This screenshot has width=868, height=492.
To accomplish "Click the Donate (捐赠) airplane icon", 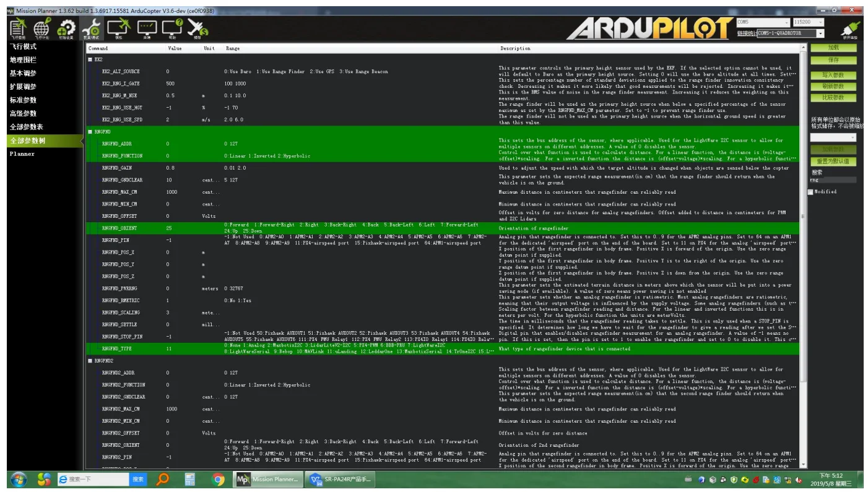I will point(197,27).
